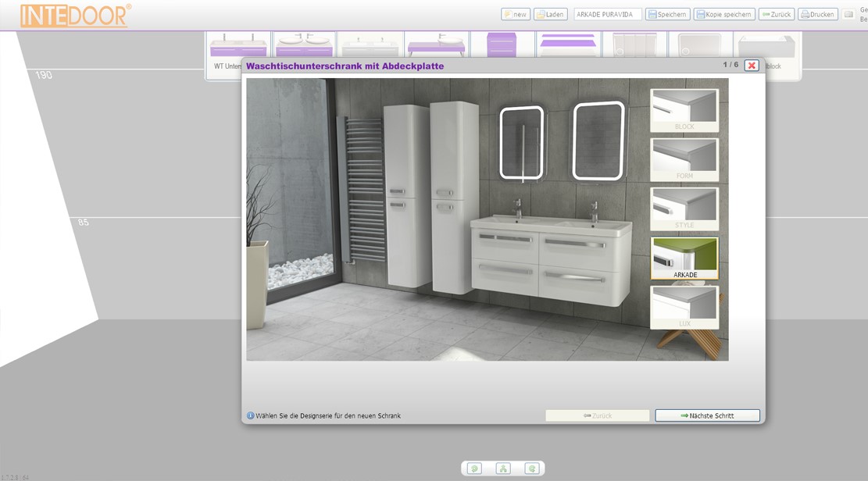Viewport: 868px width, 481px height.
Task: Select the BLOCK design series thumbnail
Action: click(684, 110)
